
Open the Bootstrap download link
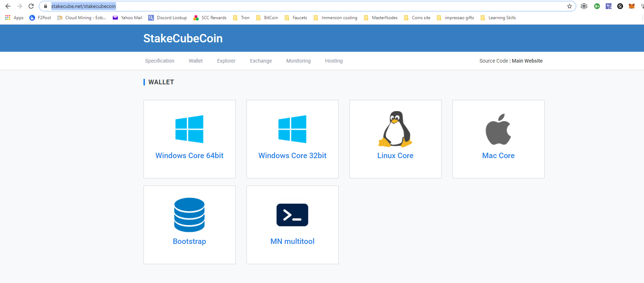189,241
